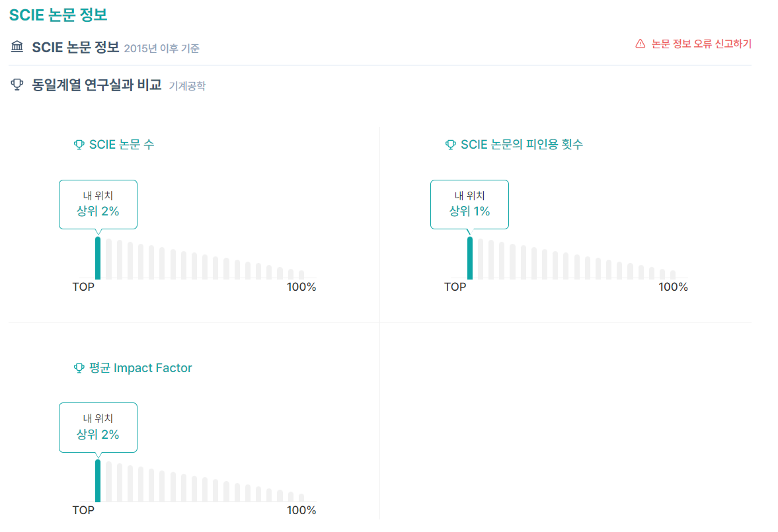Screen dimensions: 778x532
Task: Select the 내 위치 상위 2% tooltip on Impact Factor chart
Action: [98, 427]
